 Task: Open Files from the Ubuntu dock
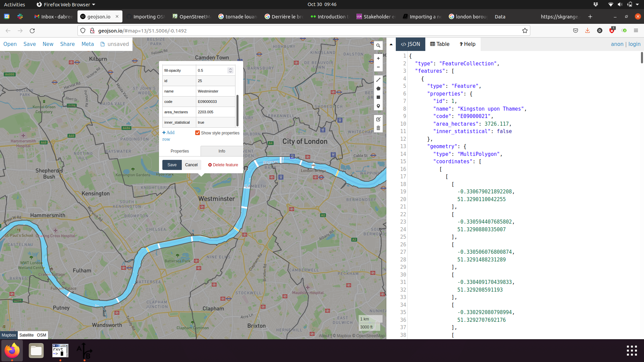tap(36, 351)
